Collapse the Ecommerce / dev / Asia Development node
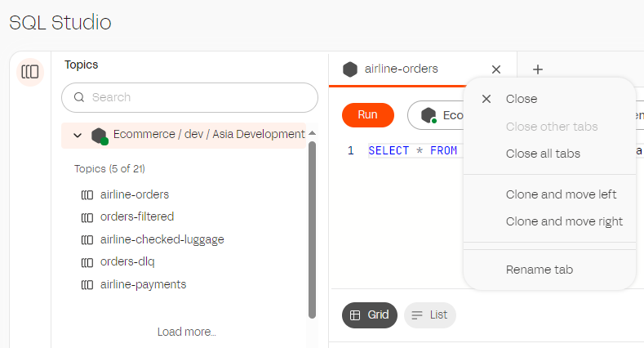This screenshot has height=348, width=644. (78, 136)
